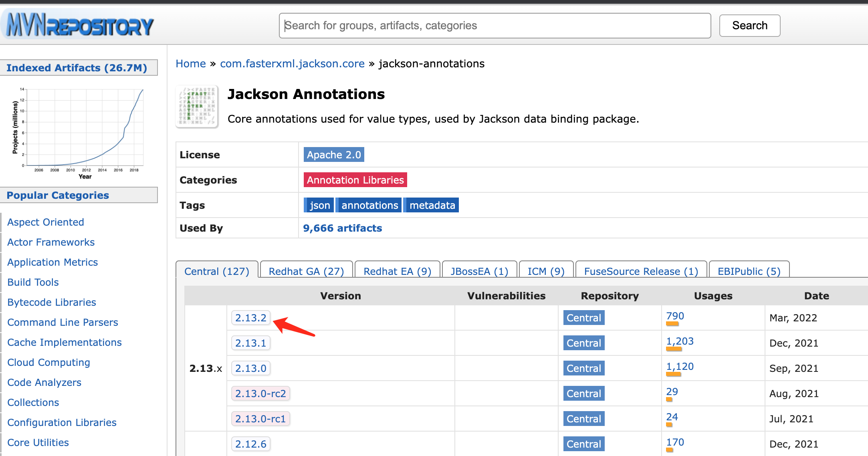868x456 pixels.
Task: Go to the Home breadcrumb
Action: tap(191, 64)
